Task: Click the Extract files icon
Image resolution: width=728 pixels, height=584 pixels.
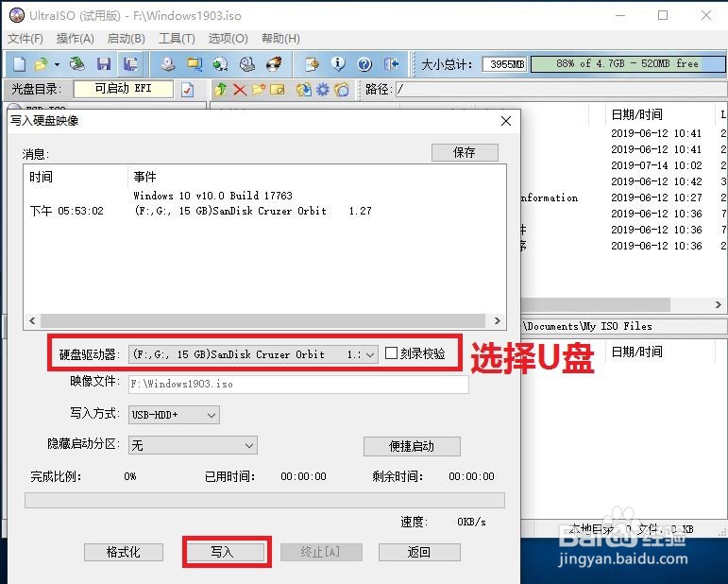Action: (304, 89)
